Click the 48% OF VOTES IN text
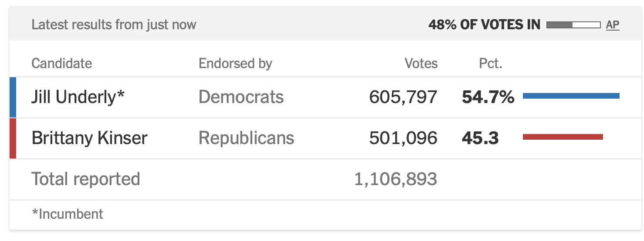 pyautogui.click(x=484, y=25)
